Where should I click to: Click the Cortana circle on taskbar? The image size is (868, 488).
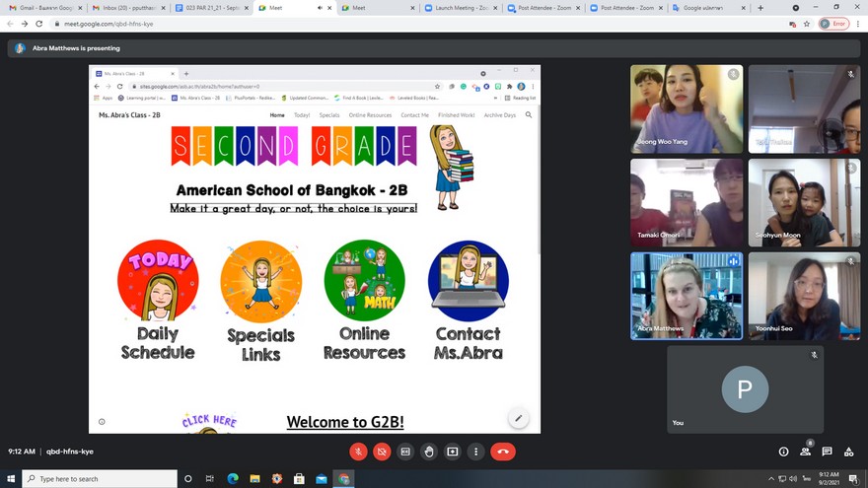(187, 478)
